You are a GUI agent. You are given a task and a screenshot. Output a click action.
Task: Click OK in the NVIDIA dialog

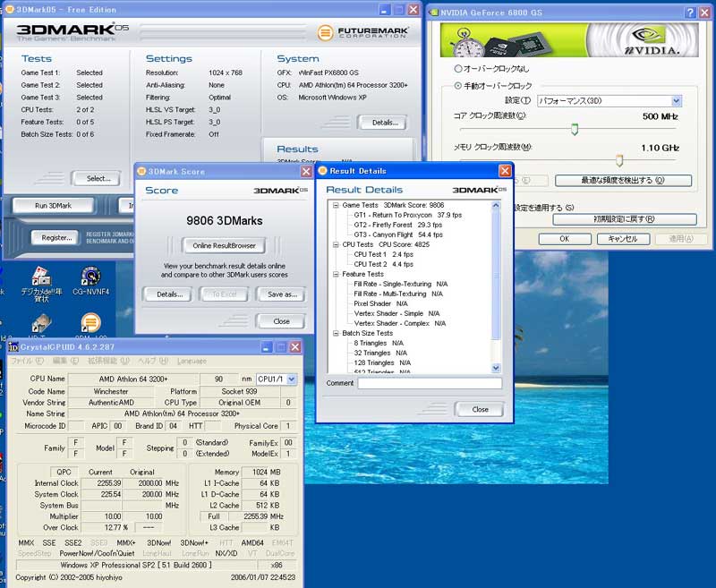pos(565,239)
